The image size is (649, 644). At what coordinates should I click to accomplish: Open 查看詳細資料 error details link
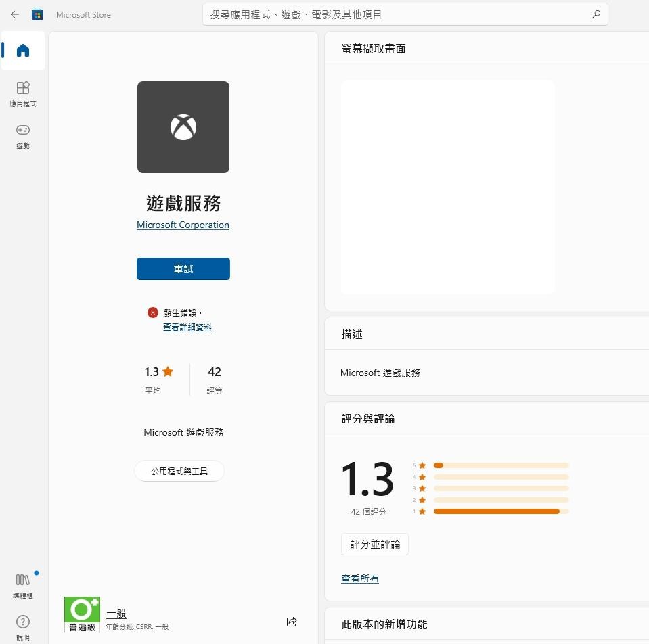(187, 327)
